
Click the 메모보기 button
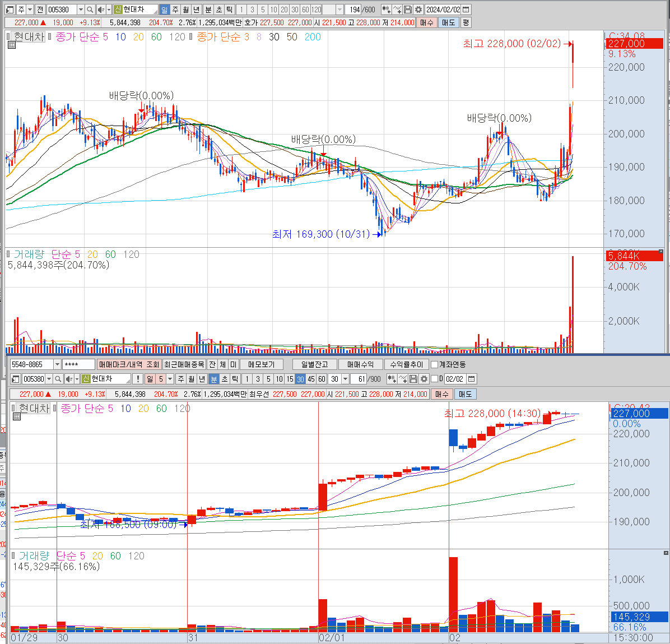coord(261,364)
